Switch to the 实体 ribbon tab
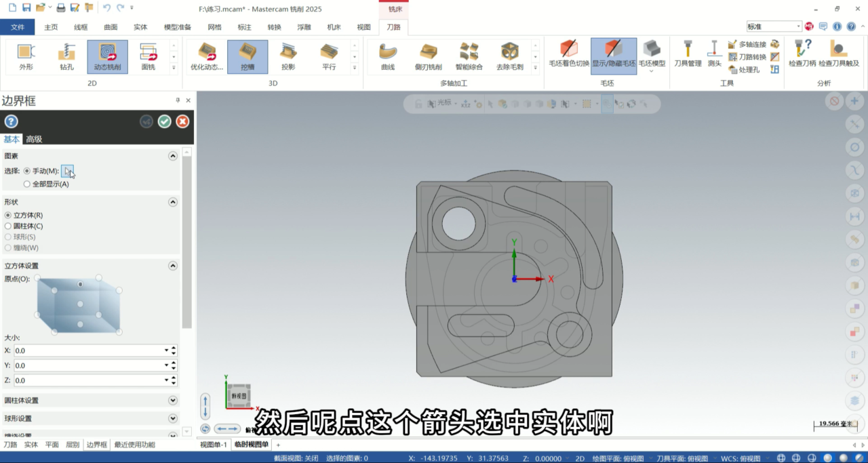The height and width of the screenshot is (463, 868). pyautogui.click(x=140, y=27)
